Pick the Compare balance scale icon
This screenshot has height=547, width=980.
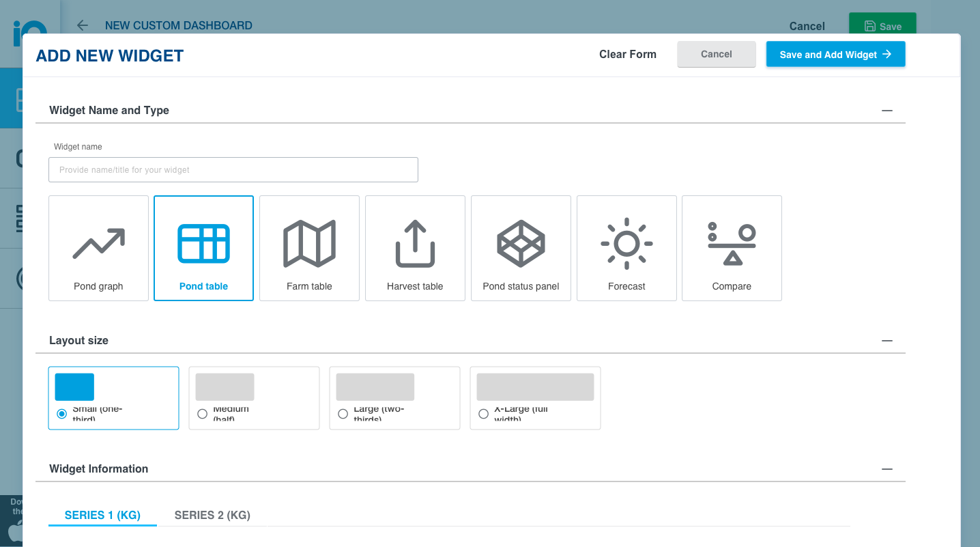[732, 243]
